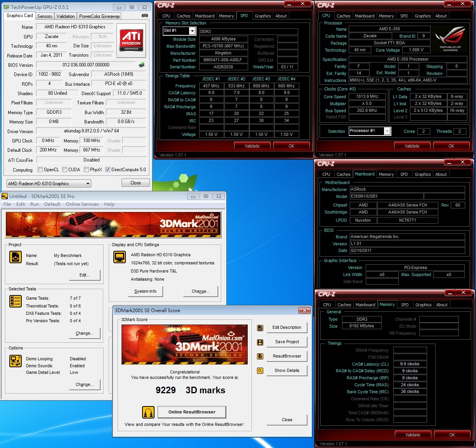
Task: Click the Options settings icon in 3DMark2001
Action: pyautogui.click(x=16, y=361)
